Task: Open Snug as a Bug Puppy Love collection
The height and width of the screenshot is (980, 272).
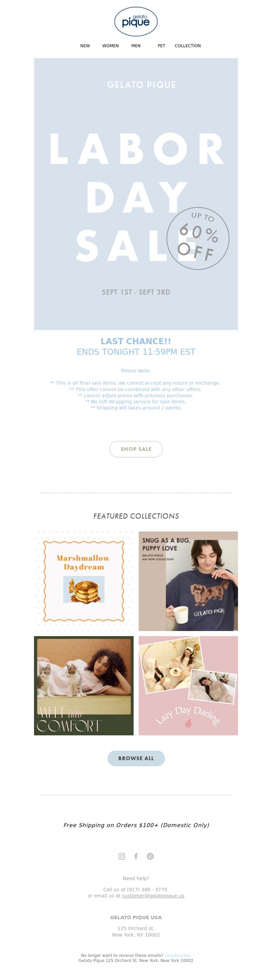Action: [188, 581]
